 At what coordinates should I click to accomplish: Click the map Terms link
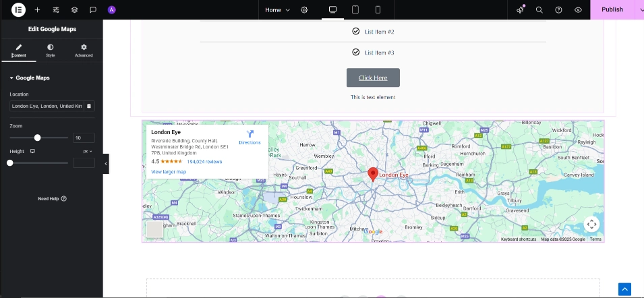(x=595, y=239)
